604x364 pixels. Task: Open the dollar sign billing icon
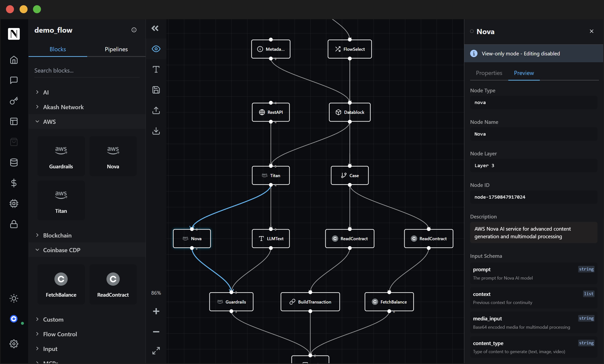[14, 183]
